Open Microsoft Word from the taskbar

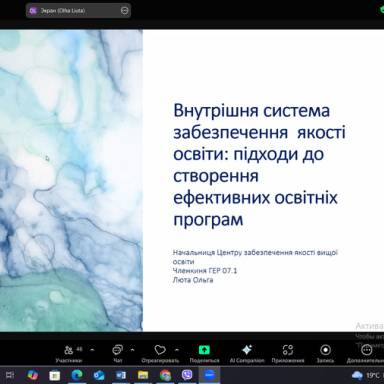(x=121, y=376)
